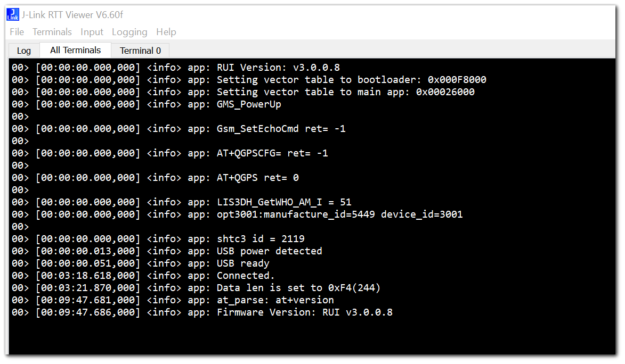The image size is (625, 364).
Task: Click the 'GMS_PowerUp' log line
Action: click(147, 104)
